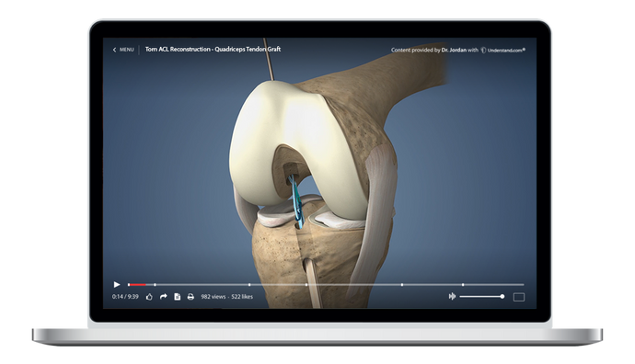Open the document transcript icon
The width and height of the screenshot is (635, 364).
(177, 297)
